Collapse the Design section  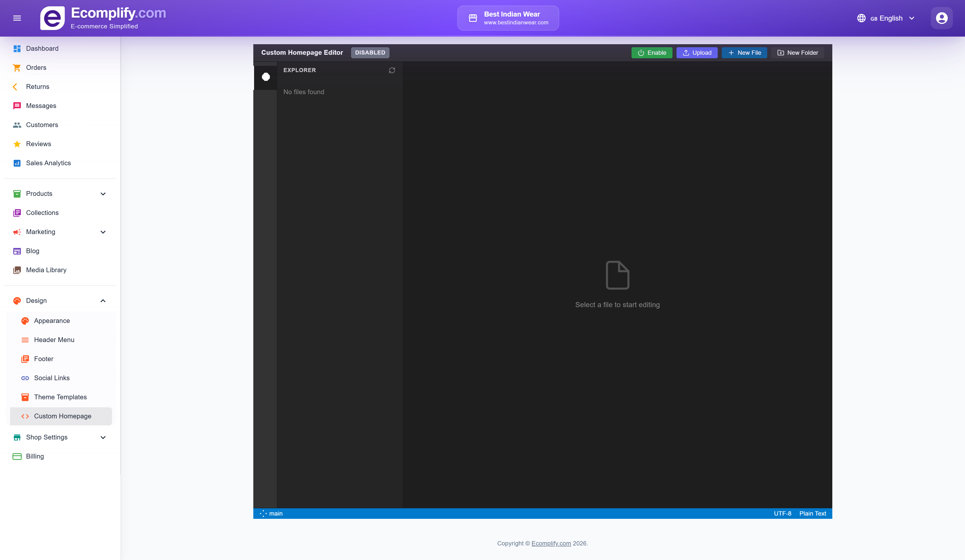coord(103,301)
